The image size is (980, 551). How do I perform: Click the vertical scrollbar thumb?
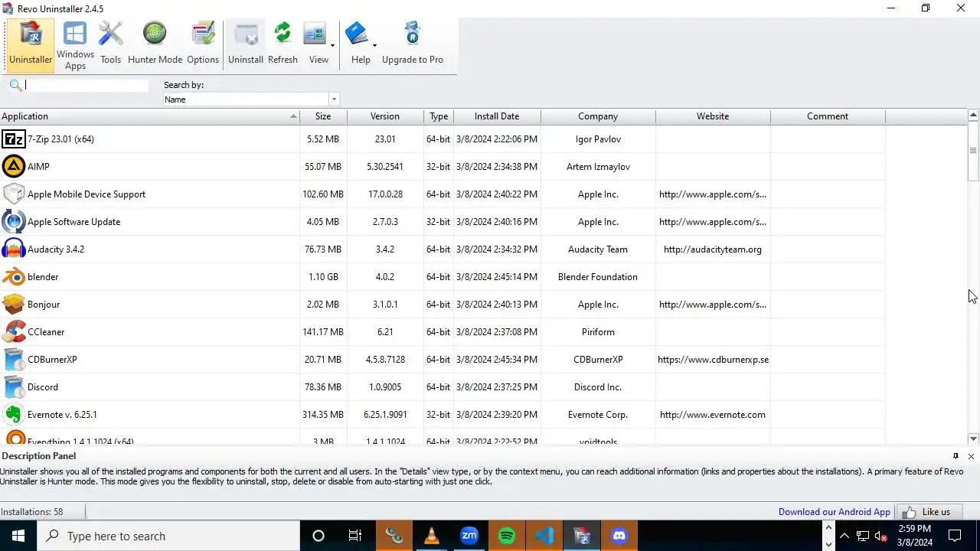973,152
